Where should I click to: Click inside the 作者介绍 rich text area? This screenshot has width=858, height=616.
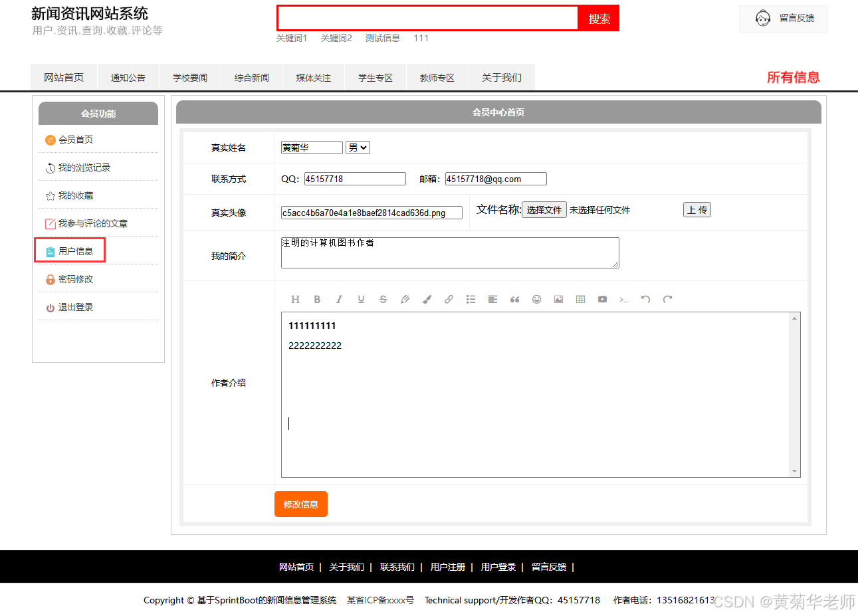pyautogui.click(x=535, y=395)
